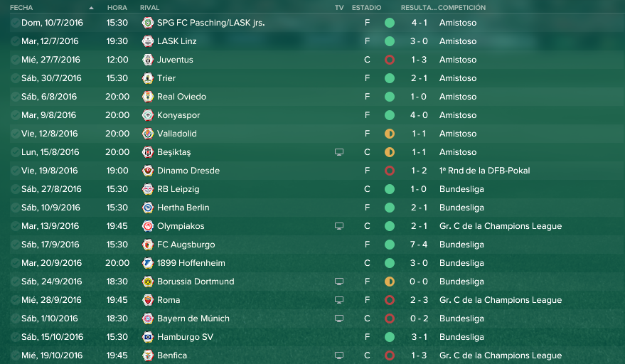
Task: Open the FC Augsburgo team link
Action: point(186,245)
